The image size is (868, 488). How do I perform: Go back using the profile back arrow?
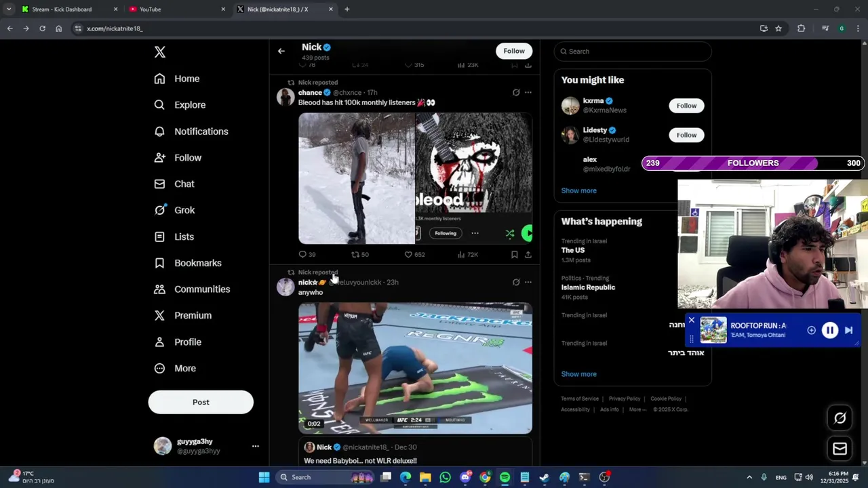click(x=281, y=51)
